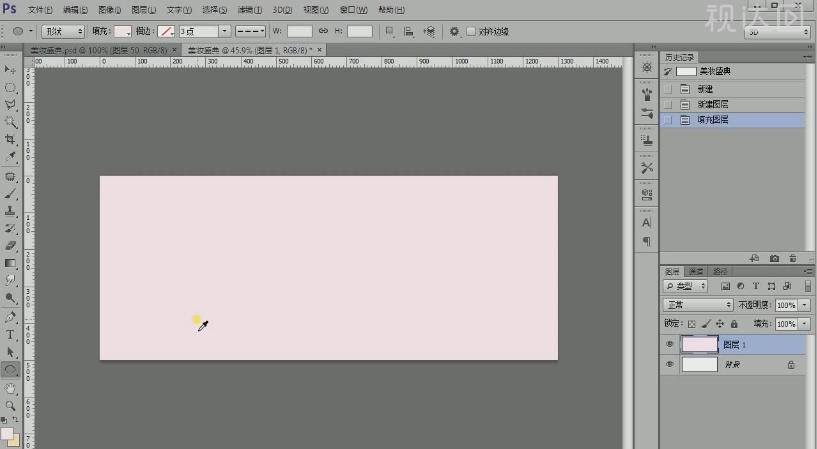Viewport: 817px width, 449px height.
Task: Select the Crop tool
Action: (x=10, y=139)
